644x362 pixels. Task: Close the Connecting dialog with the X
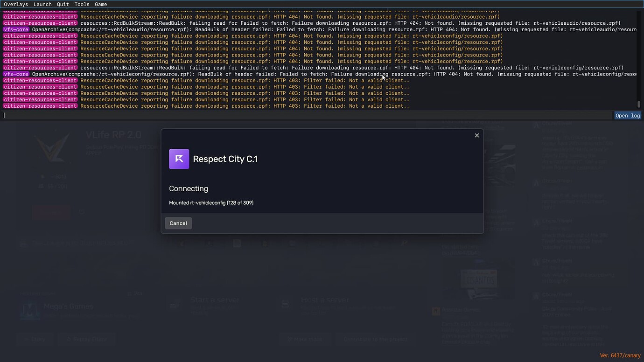[476, 135]
